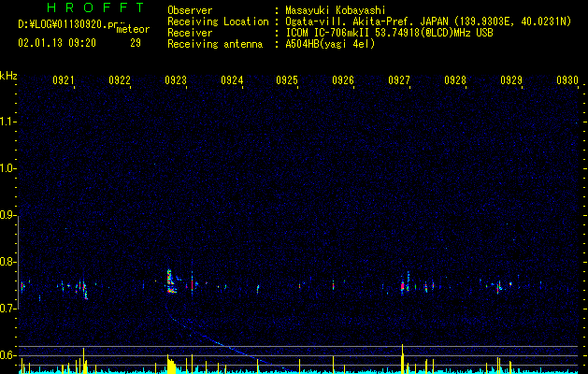
Task: Click the 0.9 frequency axis label
Action: [7, 215]
